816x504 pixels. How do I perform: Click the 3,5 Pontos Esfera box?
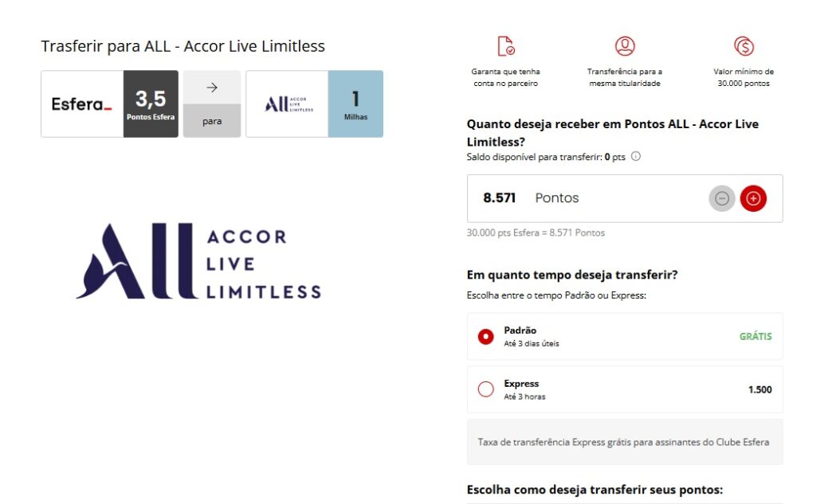pos(151,104)
